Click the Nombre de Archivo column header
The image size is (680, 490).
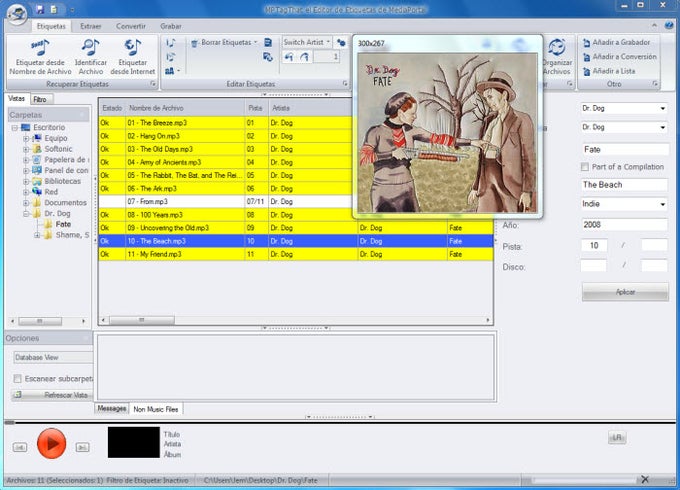185,108
